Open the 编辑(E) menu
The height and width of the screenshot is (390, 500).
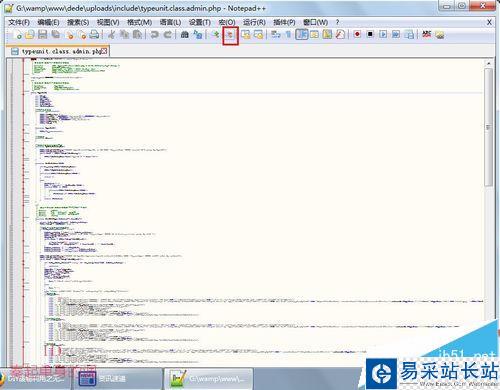48,22
